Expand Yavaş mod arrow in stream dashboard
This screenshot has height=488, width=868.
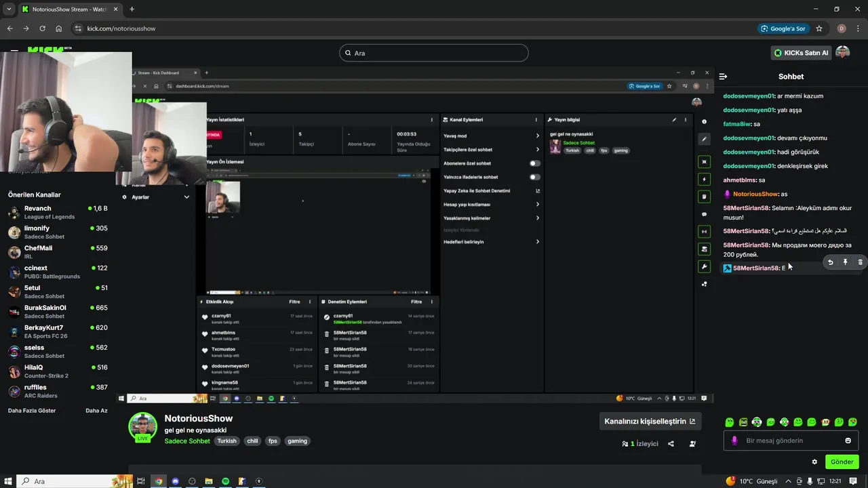pyautogui.click(x=537, y=136)
